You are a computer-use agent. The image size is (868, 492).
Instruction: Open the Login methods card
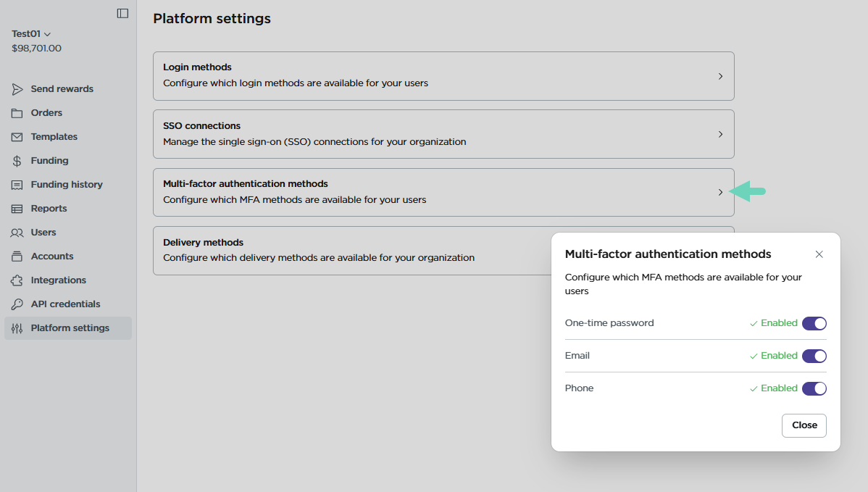pos(443,76)
